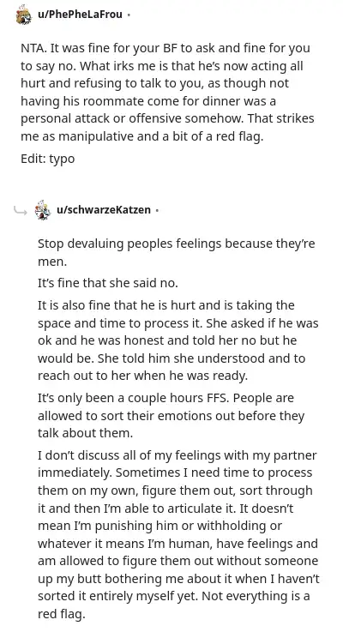
Task: Click the dot separator after u/PhePheLaFrou
Action: (129, 15)
